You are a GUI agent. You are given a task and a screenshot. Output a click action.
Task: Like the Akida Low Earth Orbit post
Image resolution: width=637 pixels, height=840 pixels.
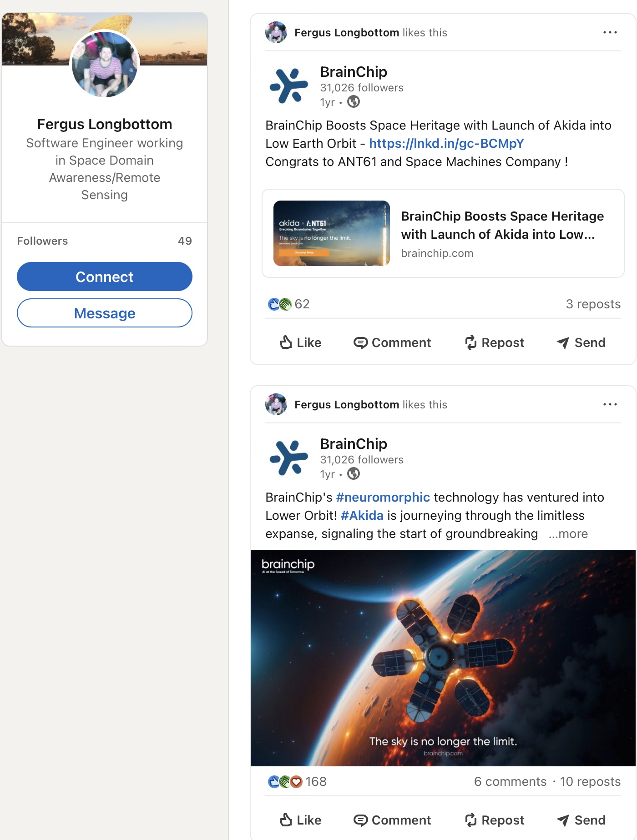300,342
